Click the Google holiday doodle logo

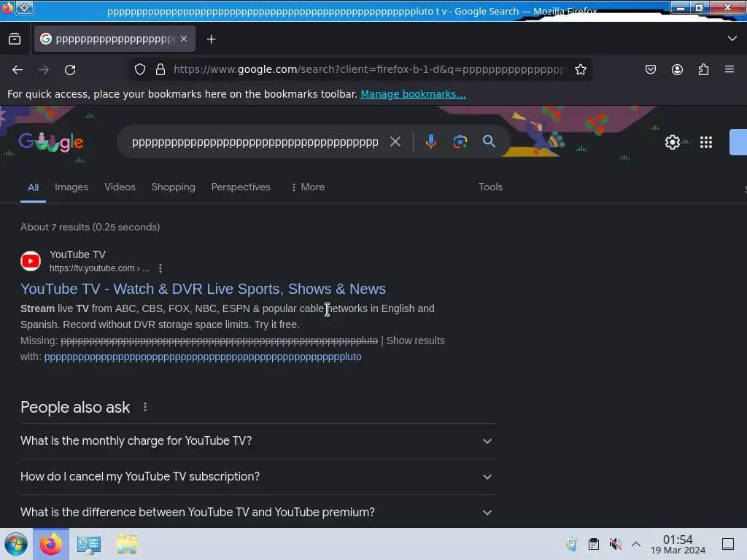coord(51,142)
